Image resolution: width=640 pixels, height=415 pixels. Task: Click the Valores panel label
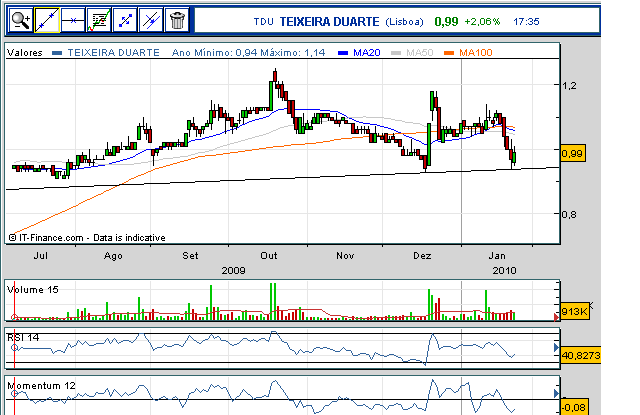click(x=25, y=53)
